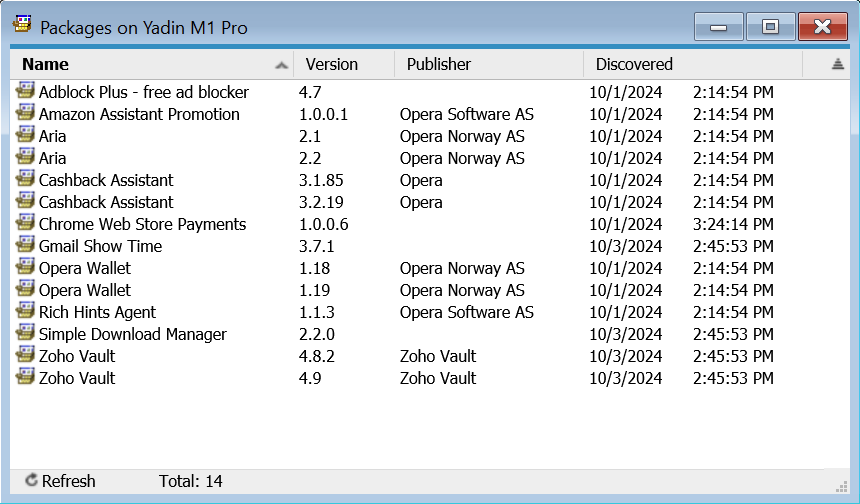The image size is (860, 504).
Task: Click version 2.2.0 of Simple Download Manager
Action: click(316, 334)
